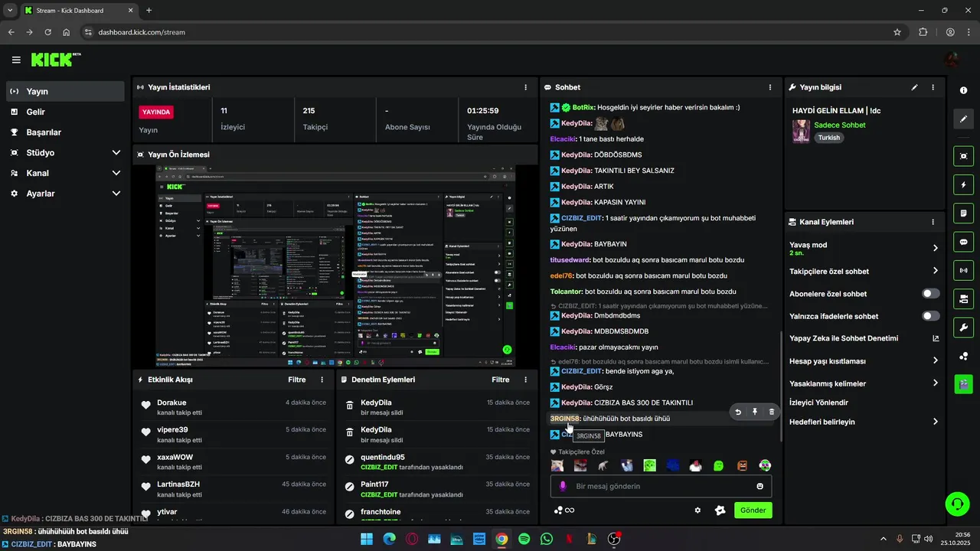Select Gelir in the left sidebar
980x551 pixels.
click(x=65, y=112)
